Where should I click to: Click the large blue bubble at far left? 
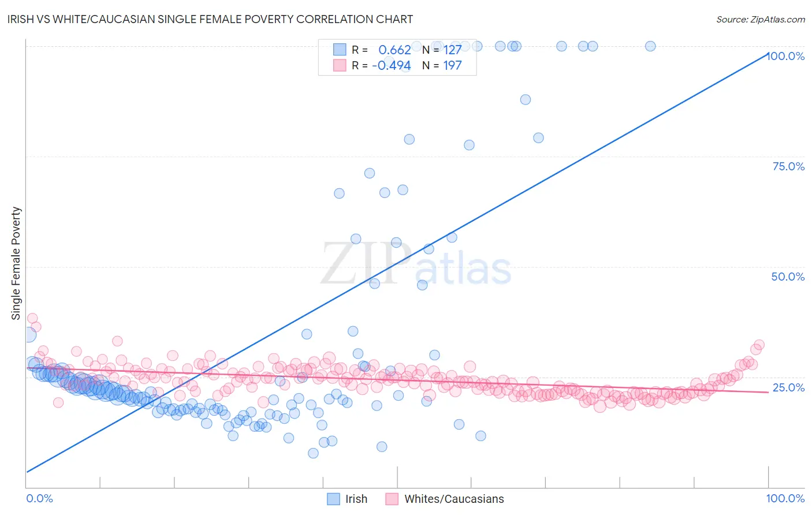(28, 334)
